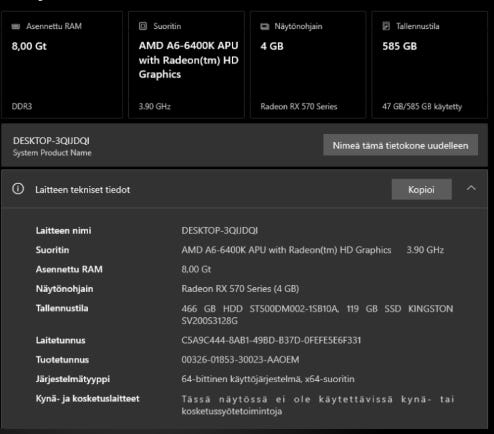
Task: Open the AMD A6-6400K APU processor card
Action: (186, 65)
